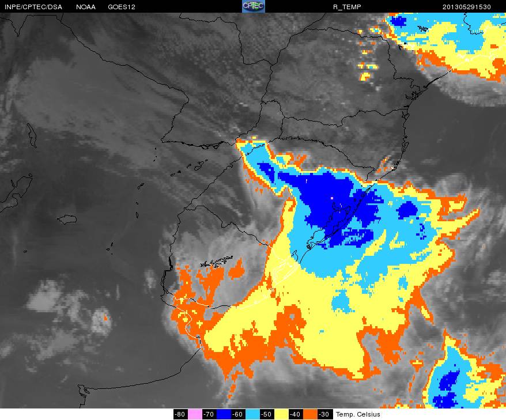The height and width of the screenshot is (420, 506).
Task: Select the dark blue swatch after -70
Action: [x=223, y=414]
